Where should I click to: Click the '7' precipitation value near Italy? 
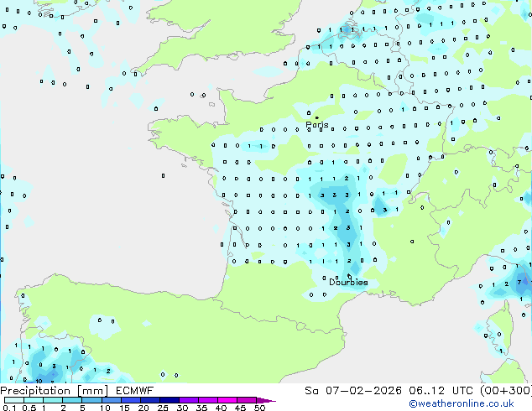pos(519,282)
